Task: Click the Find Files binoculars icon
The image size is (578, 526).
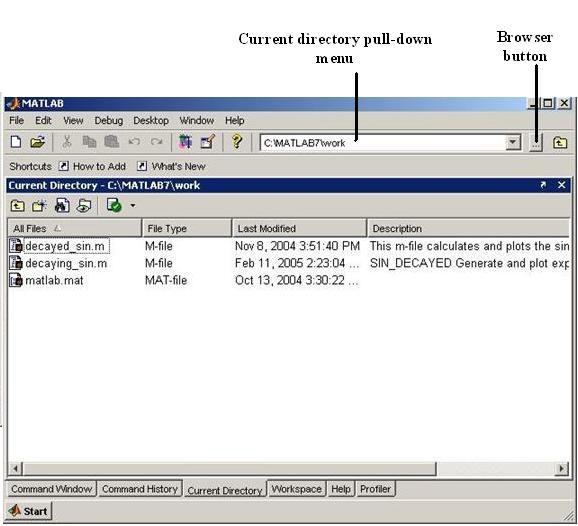Action: [x=62, y=206]
